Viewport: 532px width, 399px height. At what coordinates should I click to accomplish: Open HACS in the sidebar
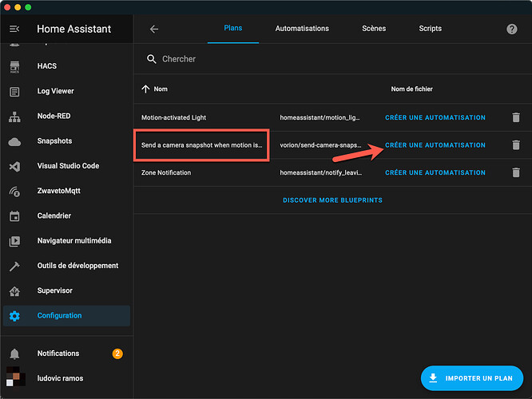coord(47,66)
